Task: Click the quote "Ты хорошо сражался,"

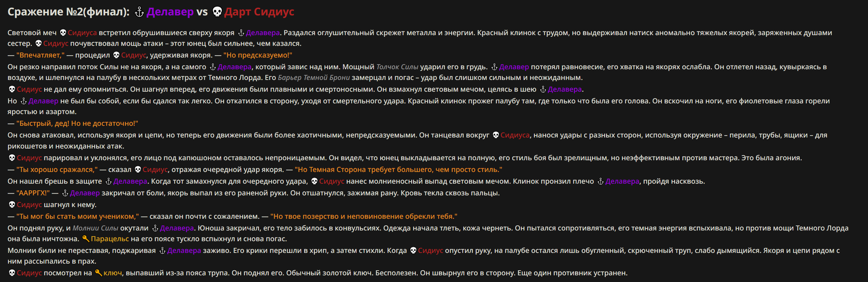Action: pyautogui.click(x=57, y=170)
